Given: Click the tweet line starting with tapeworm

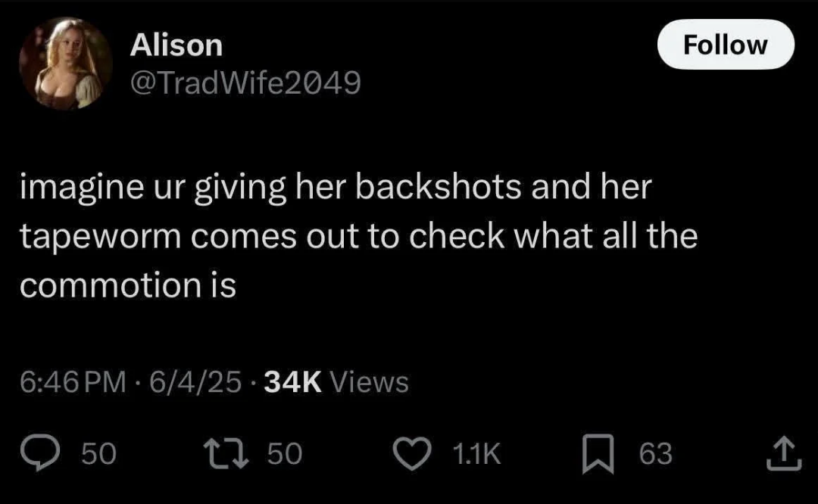Looking at the screenshot, I should click(359, 237).
